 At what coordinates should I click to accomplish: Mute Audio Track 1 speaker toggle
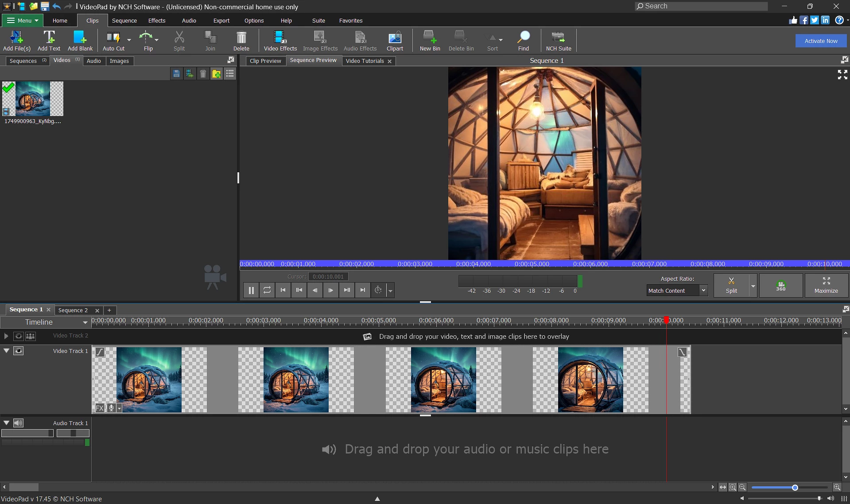coord(18,423)
